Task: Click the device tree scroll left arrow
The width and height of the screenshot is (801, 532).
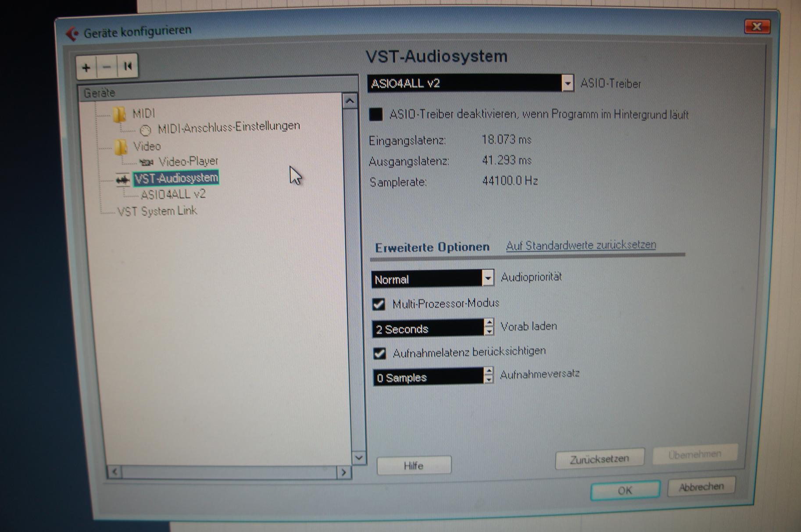Action: [114, 471]
